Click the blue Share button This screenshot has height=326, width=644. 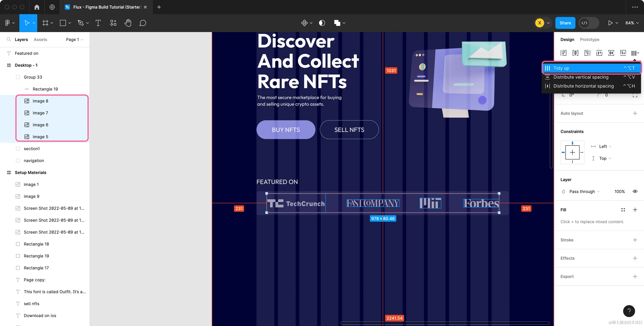coord(565,23)
